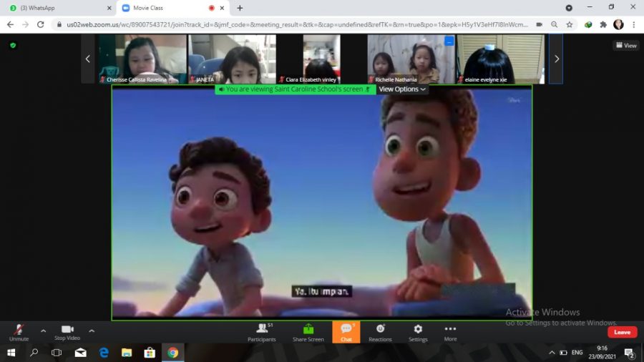Screen dimensions: 644x362
Task: Toggle the Stop Video camera button
Action: pos(68,332)
